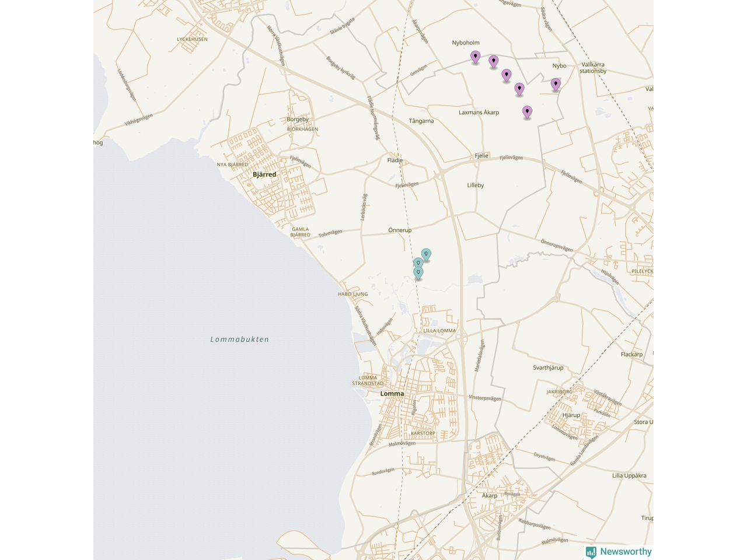
Task: Click the Svarthjärup label
Action: click(548, 368)
